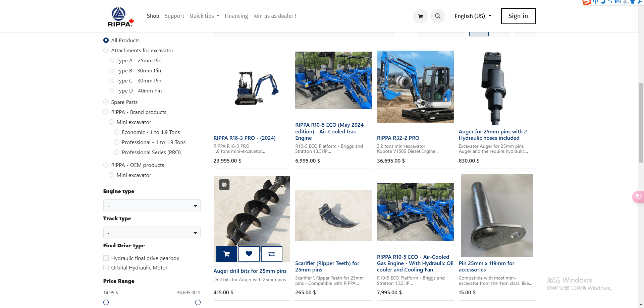644x308 pixels.
Task: Select the Spare Parts category
Action: (x=106, y=102)
